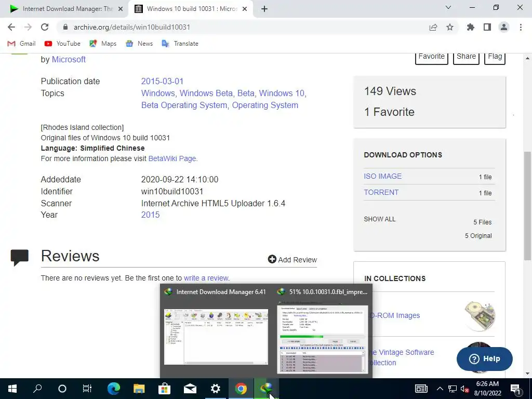Open the clock showing 6:26 AM
The height and width of the screenshot is (399, 532).
pos(487,389)
